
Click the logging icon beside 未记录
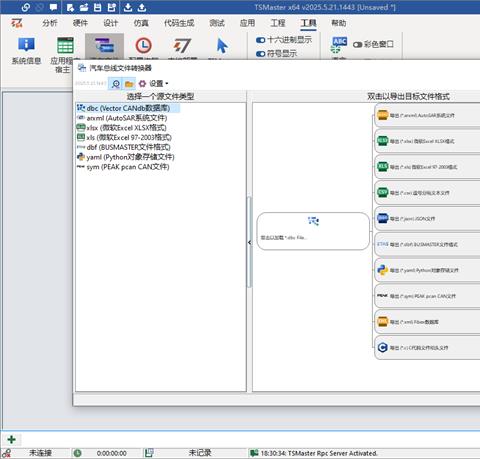[x=149, y=453]
